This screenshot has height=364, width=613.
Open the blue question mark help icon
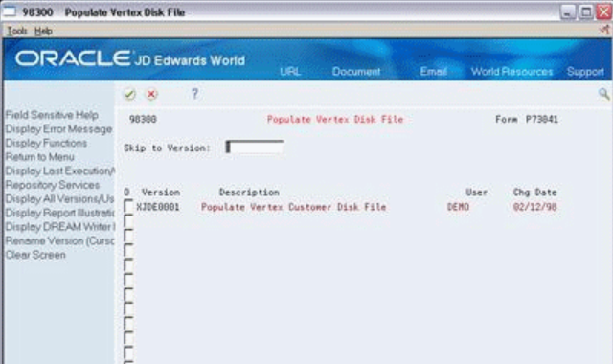194,94
